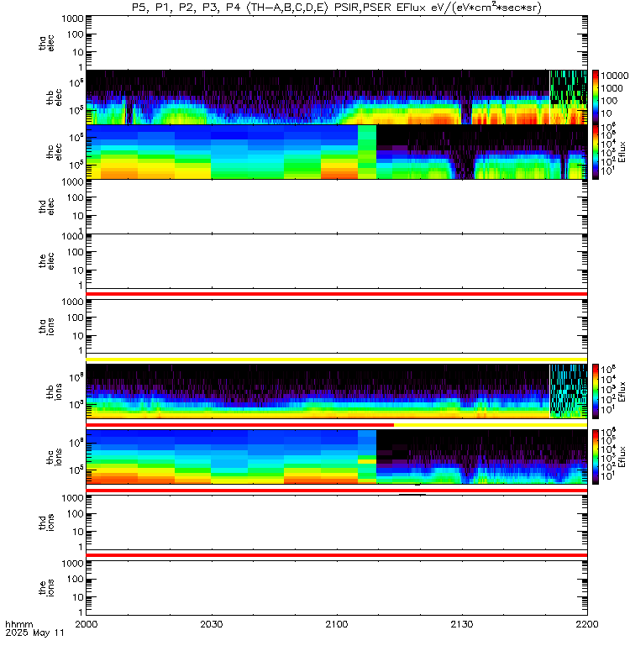Click the plot title starting with 'P5, P1, P2'
Screen dimensions: 630x672
337,8
